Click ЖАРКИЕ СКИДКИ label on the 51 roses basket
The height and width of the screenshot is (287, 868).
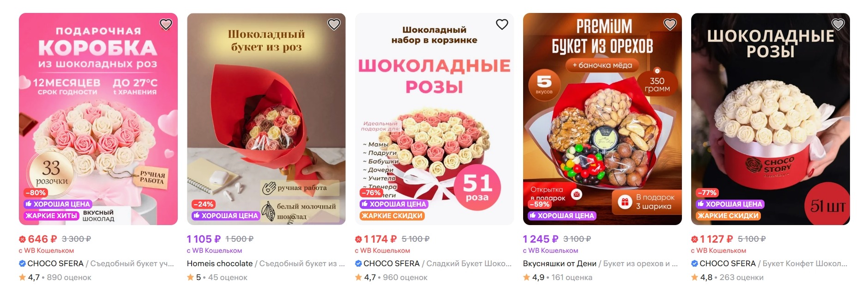392,215
